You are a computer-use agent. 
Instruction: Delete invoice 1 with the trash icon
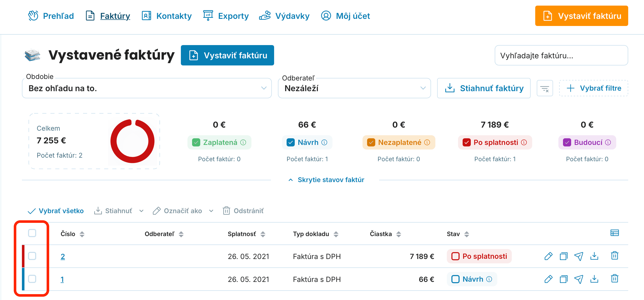click(x=615, y=278)
